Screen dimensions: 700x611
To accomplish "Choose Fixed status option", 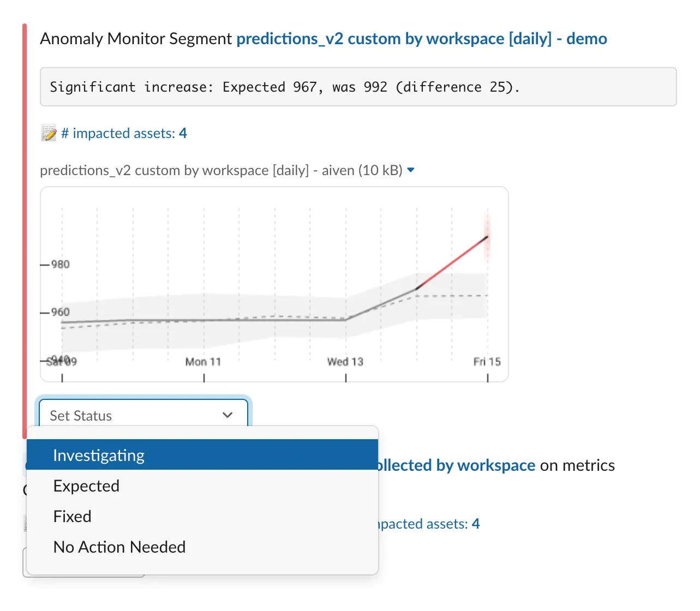I will coord(72,516).
